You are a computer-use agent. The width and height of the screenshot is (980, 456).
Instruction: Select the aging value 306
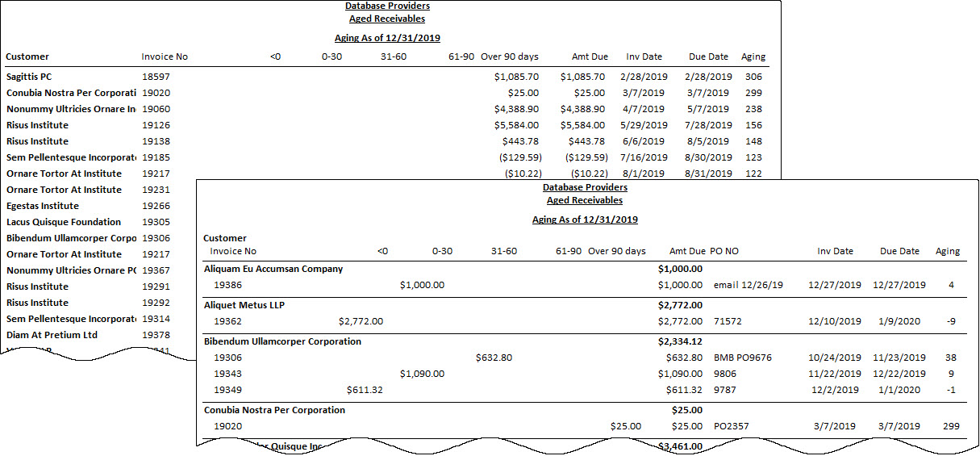[x=753, y=77]
